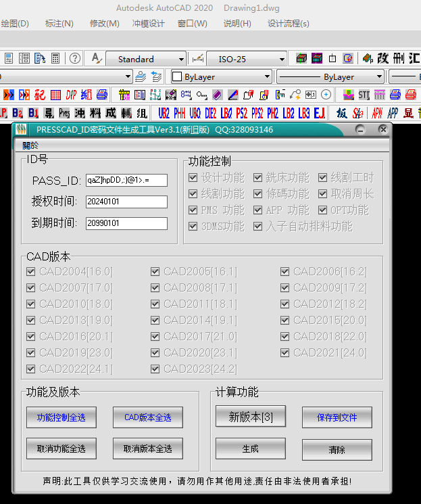Image resolution: width=421 pixels, height=504 pixels.
Task: Click the layer previous icon
Action: coord(156,77)
